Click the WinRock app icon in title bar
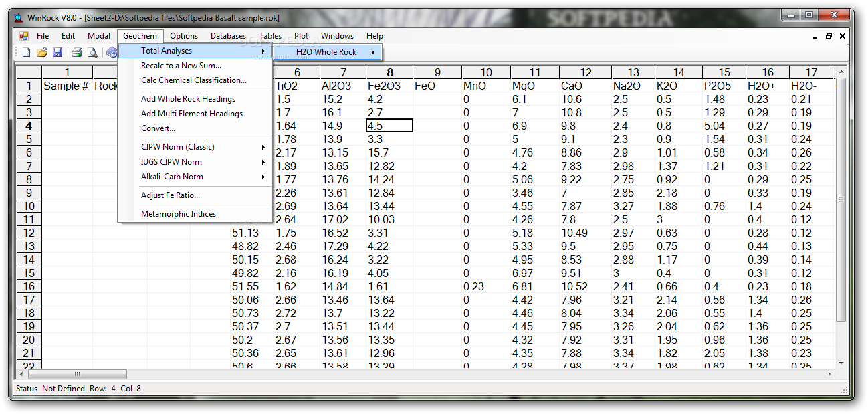868x414 pixels. click(x=18, y=18)
